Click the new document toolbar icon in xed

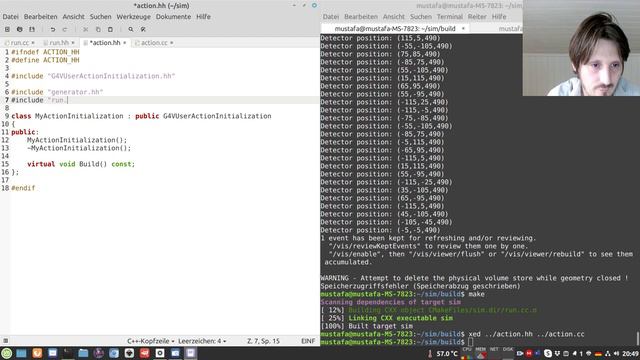point(7,29)
